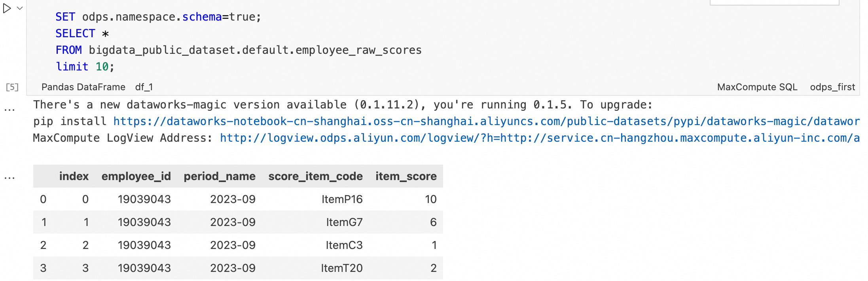Expand run options chevron beside play

click(x=20, y=8)
